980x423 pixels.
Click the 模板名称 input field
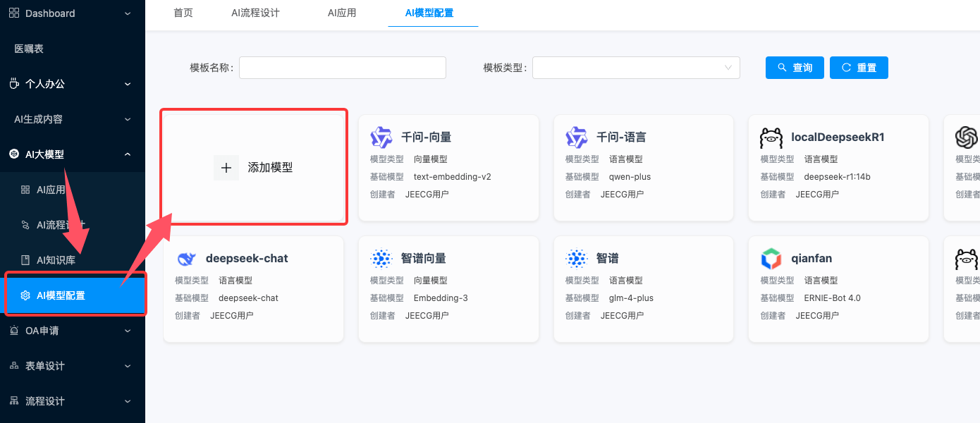tap(343, 68)
